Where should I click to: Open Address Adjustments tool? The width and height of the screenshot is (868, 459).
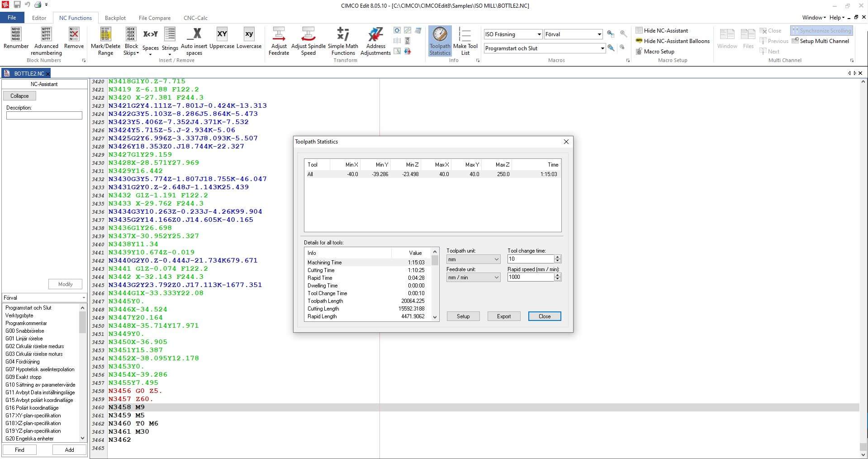pyautogui.click(x=375, y=41)
